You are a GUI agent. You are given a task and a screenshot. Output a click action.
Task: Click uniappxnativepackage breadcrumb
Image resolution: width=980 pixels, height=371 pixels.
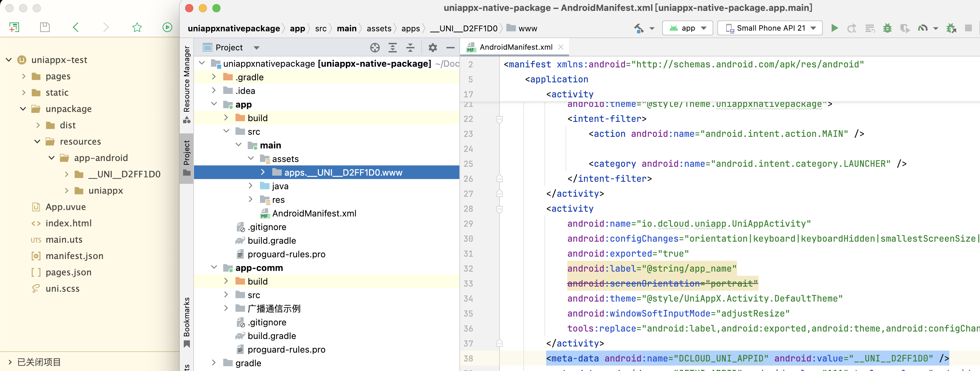click(233, 29)
